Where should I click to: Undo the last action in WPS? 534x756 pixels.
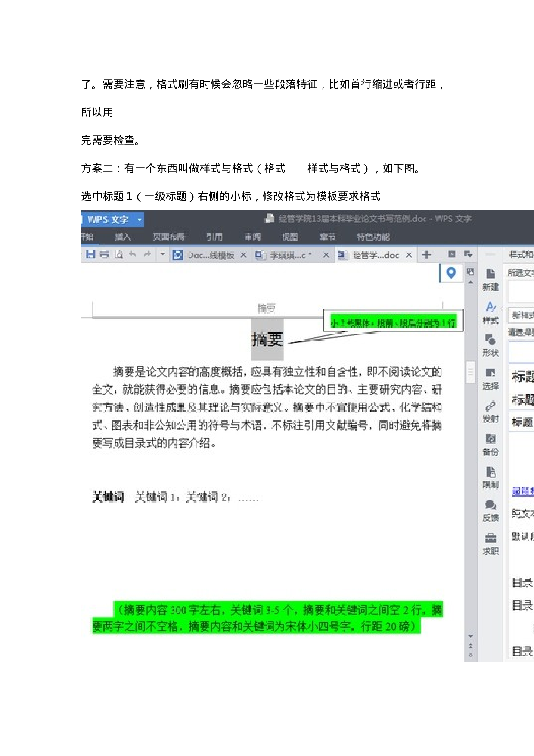pos(133,254)
